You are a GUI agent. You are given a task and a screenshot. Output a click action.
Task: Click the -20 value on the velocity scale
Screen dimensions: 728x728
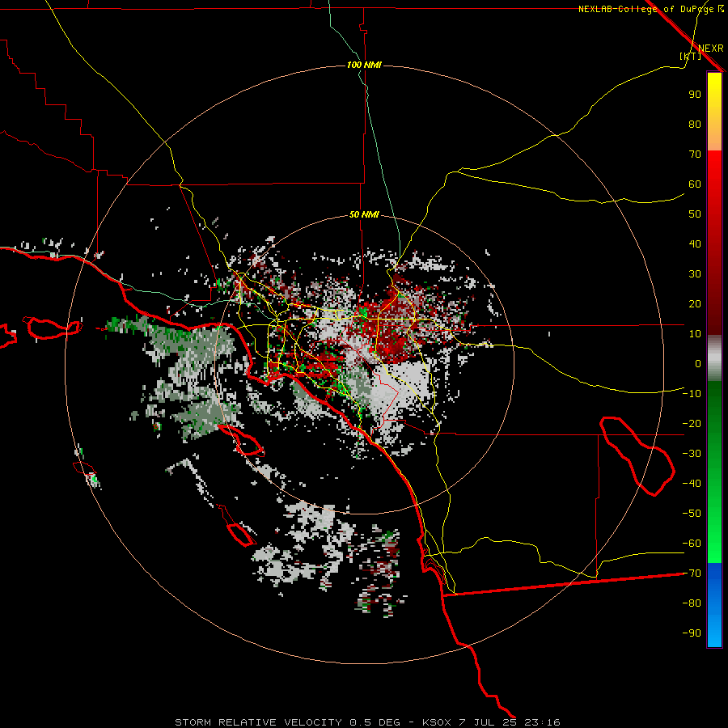[692, 424]
